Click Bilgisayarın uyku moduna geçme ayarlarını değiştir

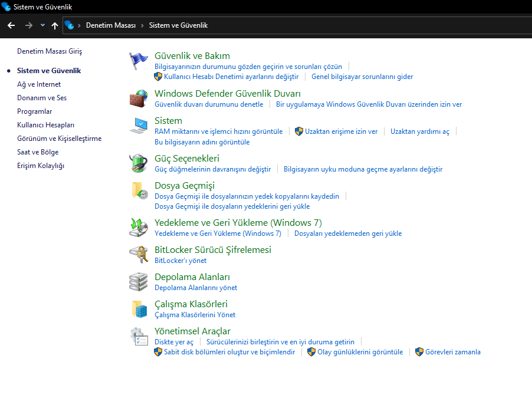click(363, 169)
